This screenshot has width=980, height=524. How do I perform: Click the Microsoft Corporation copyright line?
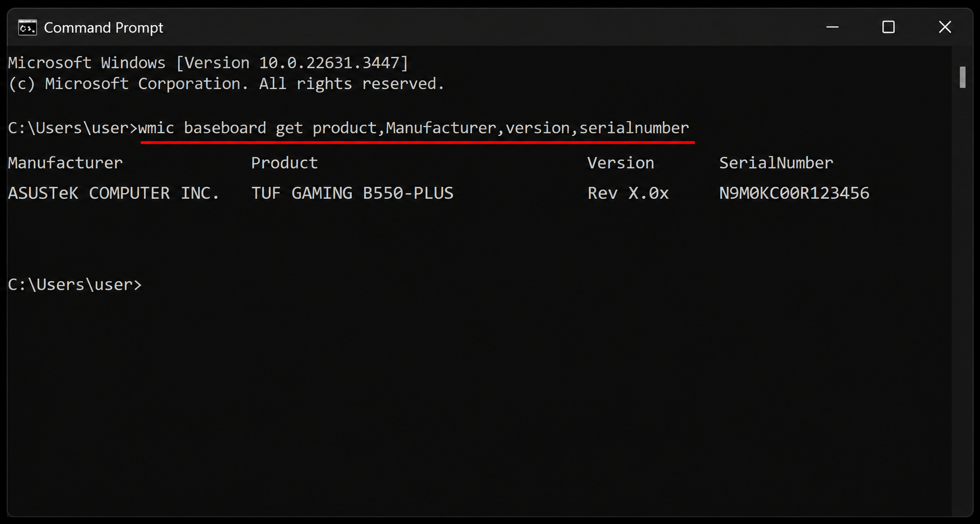(226, 84)
